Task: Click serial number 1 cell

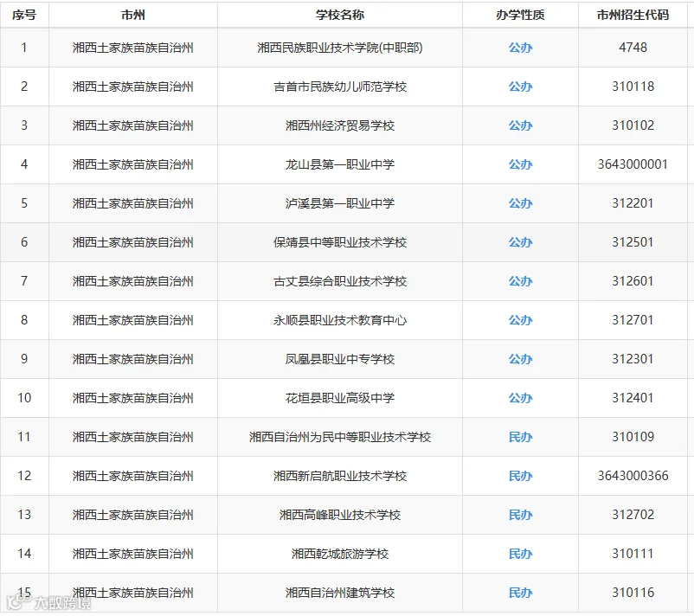Action: tap(24, 48)
